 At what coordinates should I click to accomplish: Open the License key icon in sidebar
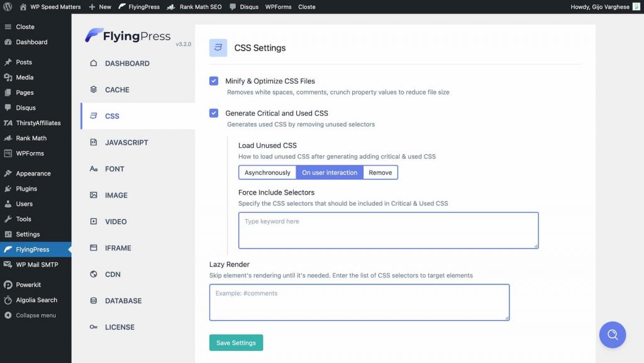pos(93,327)
